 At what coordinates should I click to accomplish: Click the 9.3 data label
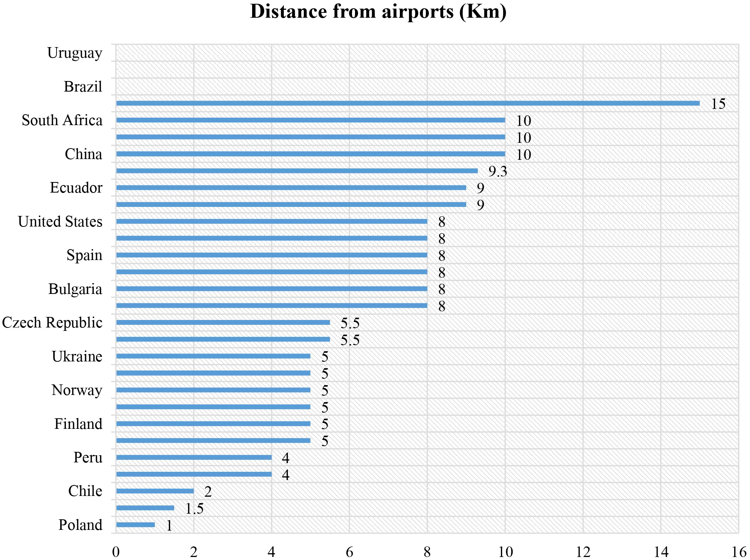pos(497,171)
